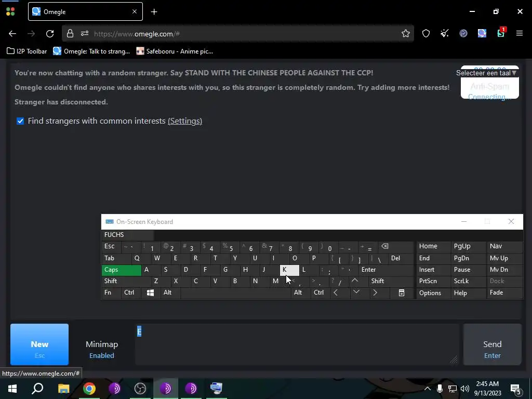Viewport: 532px width, 399px height.
Task: Tap the left Shift key on on-screen keyboard
Action: point(126,281)
